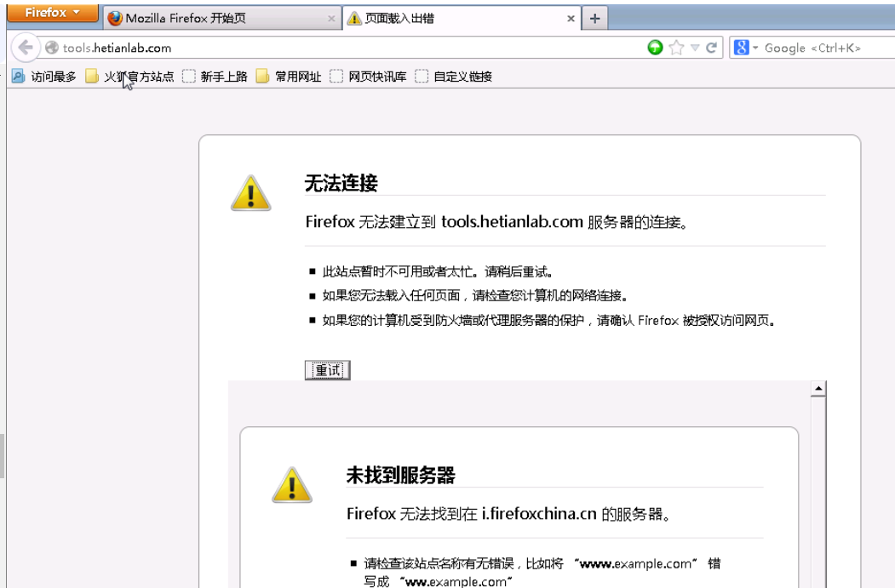Reload the page with the refresh icon

pos(711,48)
